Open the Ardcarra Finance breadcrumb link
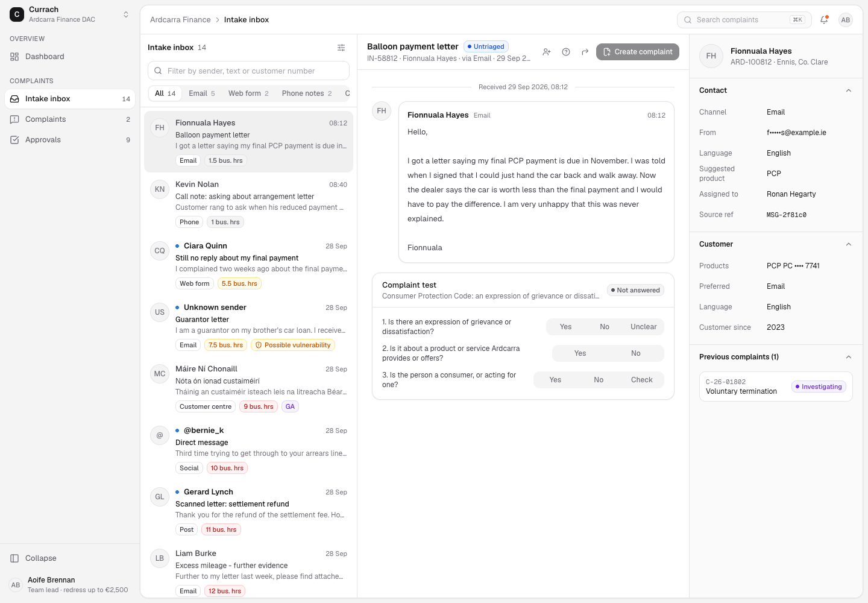This screenshot has width=868, height=603. click(180, 20)
